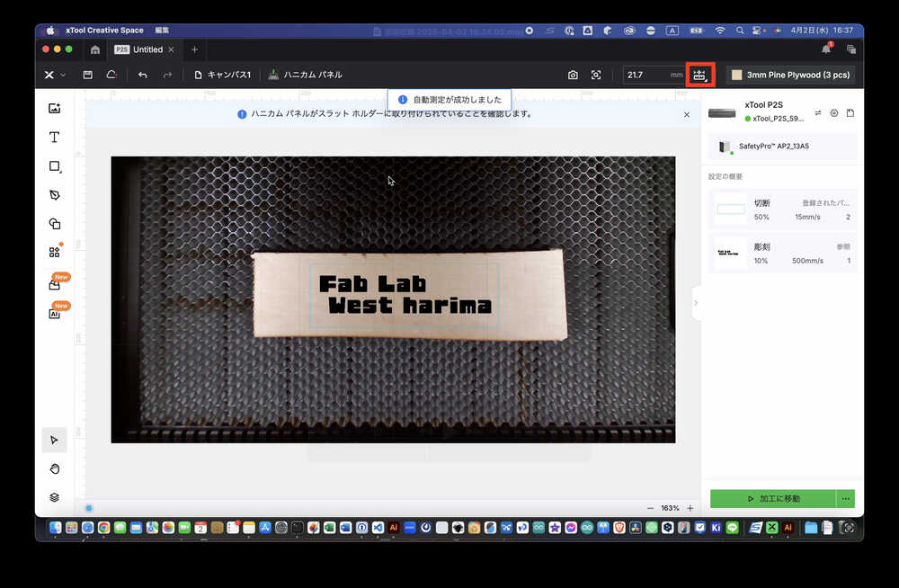Image resolution: width=899 pixels, height=588 pixels.
Task: Open Spotlight search in the menu bar
Action: point(740,31)
